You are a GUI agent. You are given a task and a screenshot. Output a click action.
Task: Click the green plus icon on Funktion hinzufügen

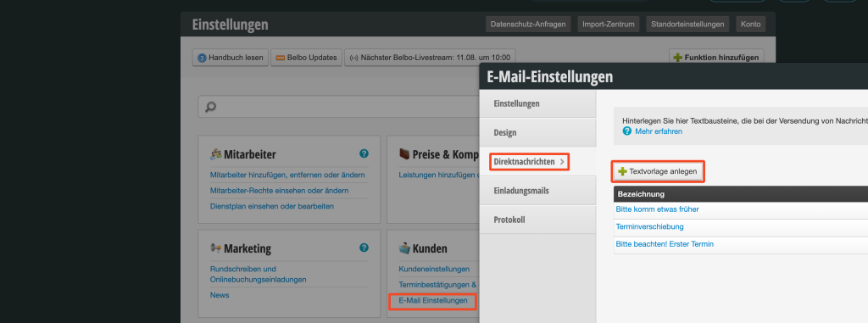tap(677, 58)
